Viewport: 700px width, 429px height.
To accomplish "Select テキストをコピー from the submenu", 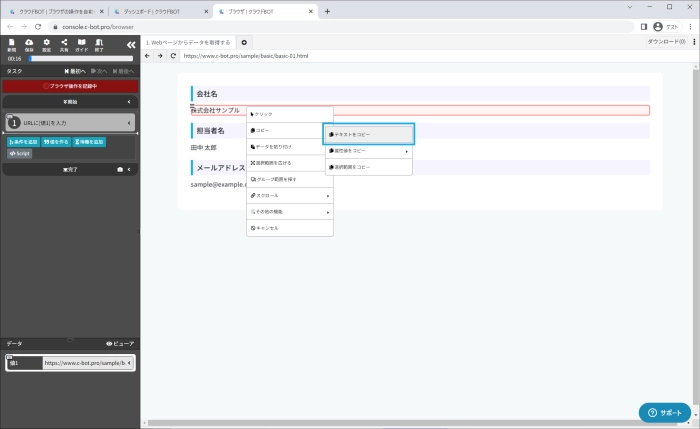I will click(368, 134).
